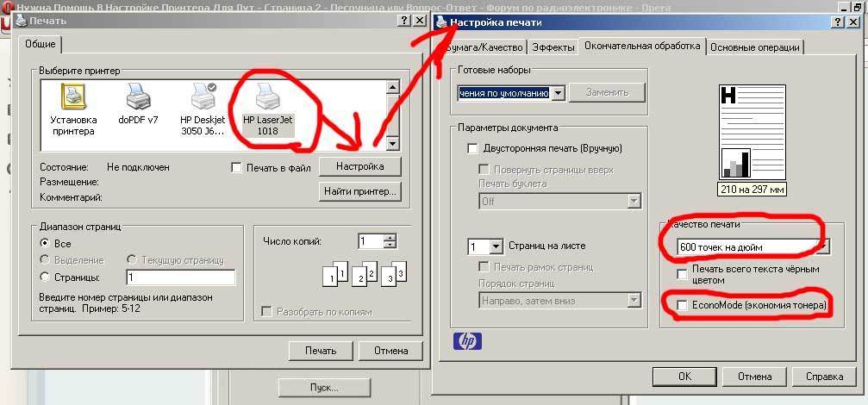This screenshot has width=868, height=405.
Task: Click the Настройка button
Action: pos(359,166)
